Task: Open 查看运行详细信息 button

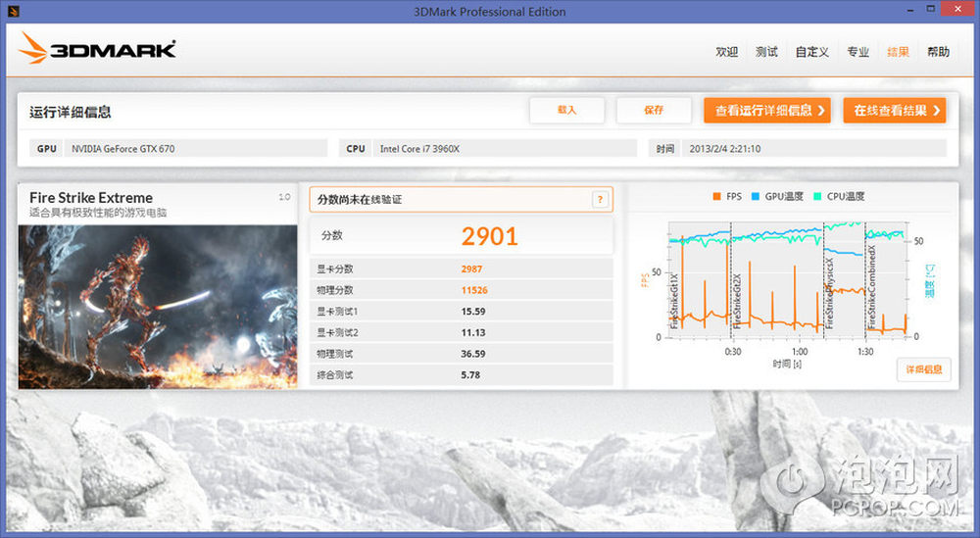Action: coord(767,110)
